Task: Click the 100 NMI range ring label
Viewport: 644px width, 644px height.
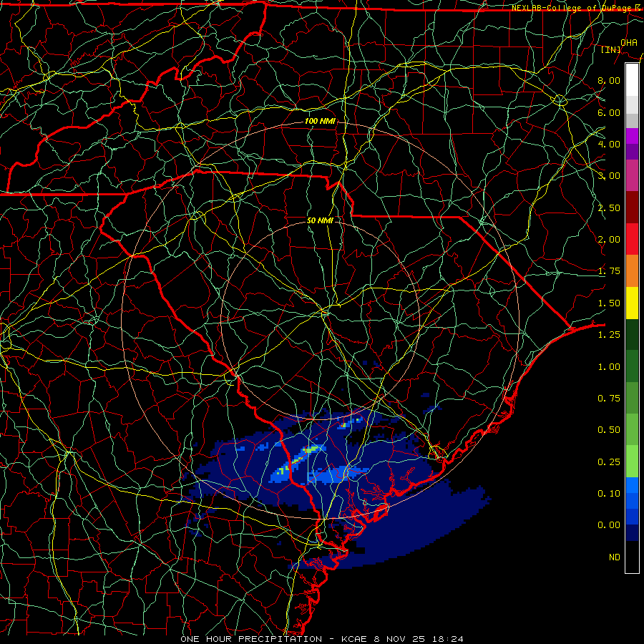Action: pyautogui.click(x=320, y=121)
